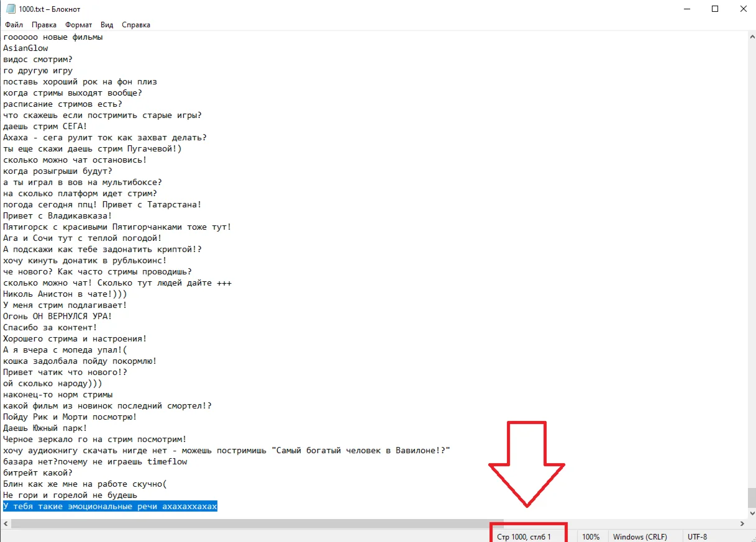This screenshot has height=542, width=756.
Task: Click line starting 'Пятигорск с красивыми'
Action: tap(117, 227)
